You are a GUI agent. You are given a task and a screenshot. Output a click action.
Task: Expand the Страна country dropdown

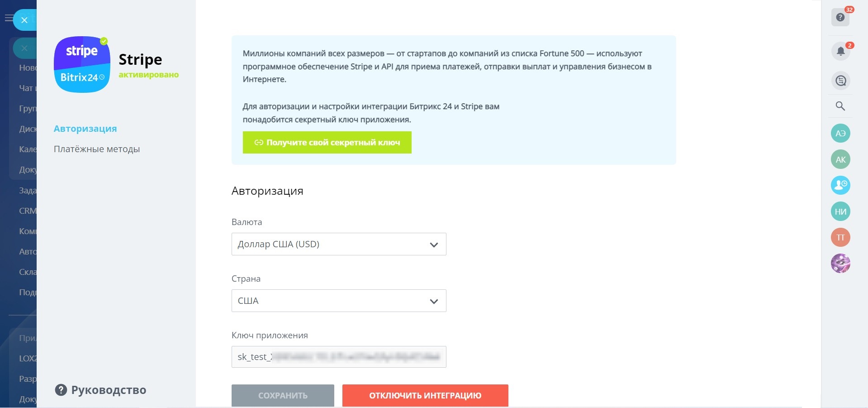click(x=338, y=301)
